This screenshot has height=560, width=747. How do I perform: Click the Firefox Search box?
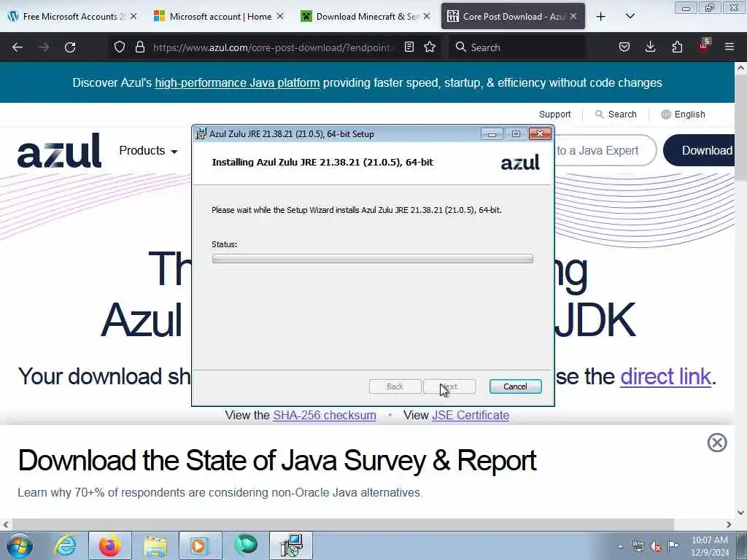pos(517,47)
